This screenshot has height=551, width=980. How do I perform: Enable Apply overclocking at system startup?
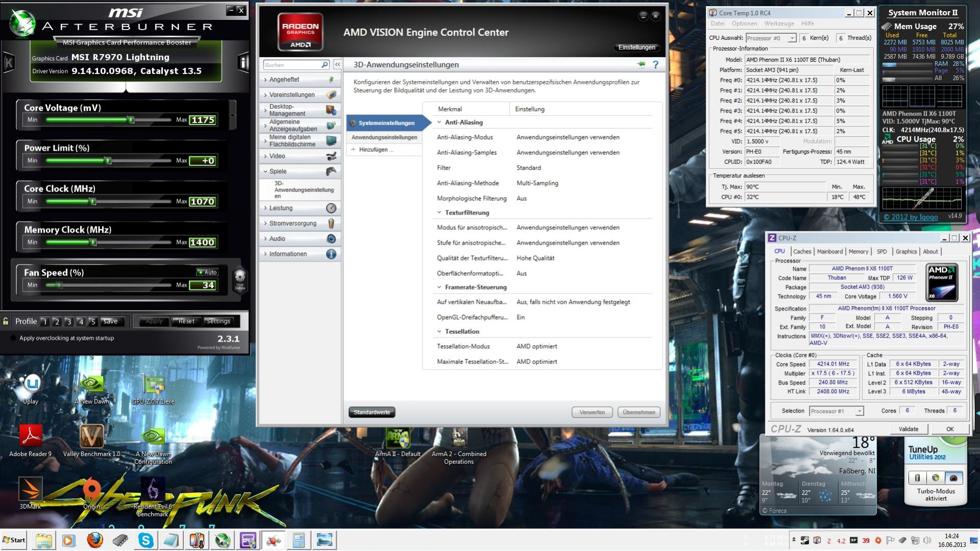(x=13, y=338)
